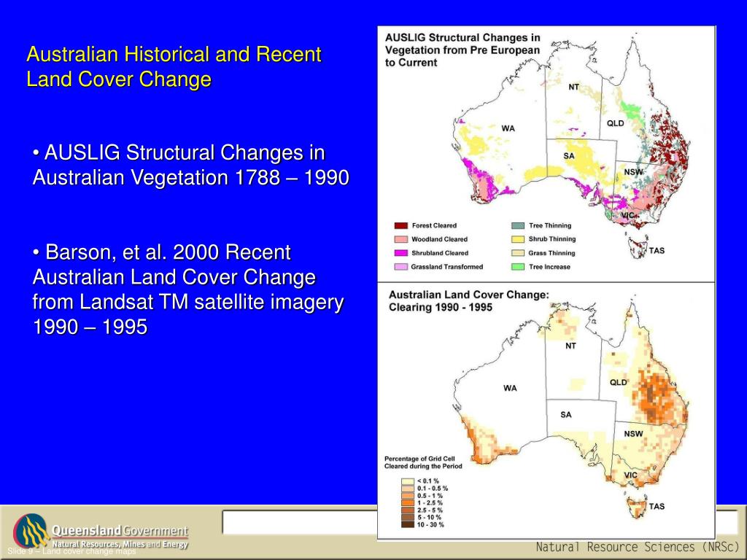Viewport: 747px width, 560px height.
Task: Click the Grass Thinning legend swatch
Action: (x=518, y=253)
